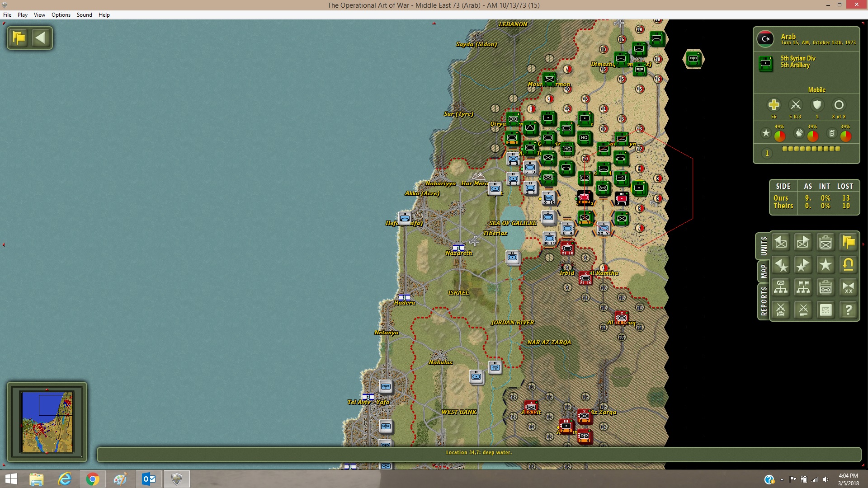Click the minimap overview thumbnail
This screenshot has width=868, height=488.
(47, 422)
